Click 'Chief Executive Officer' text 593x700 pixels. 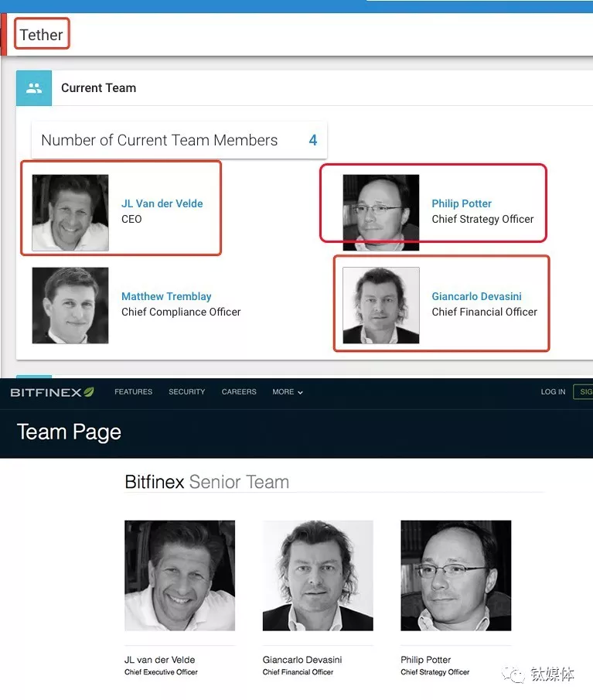click(161, 672)
